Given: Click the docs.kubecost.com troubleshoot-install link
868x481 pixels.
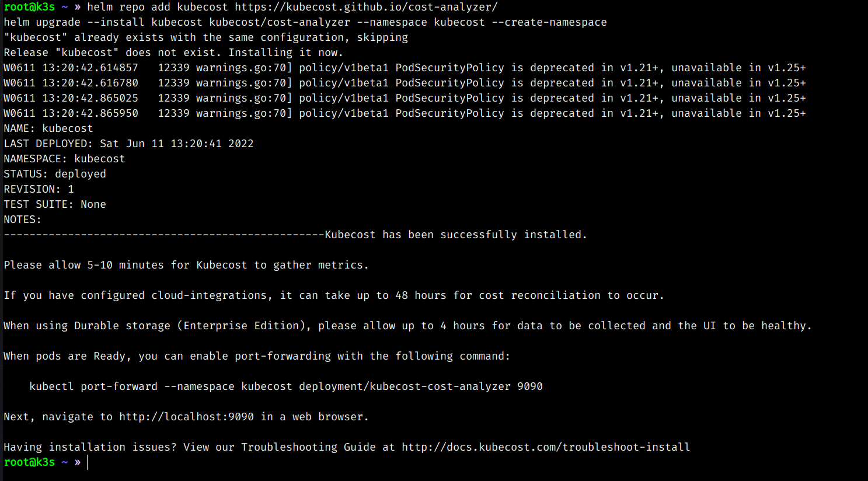Looking at the screenshot, I should [x=546, y=447].
